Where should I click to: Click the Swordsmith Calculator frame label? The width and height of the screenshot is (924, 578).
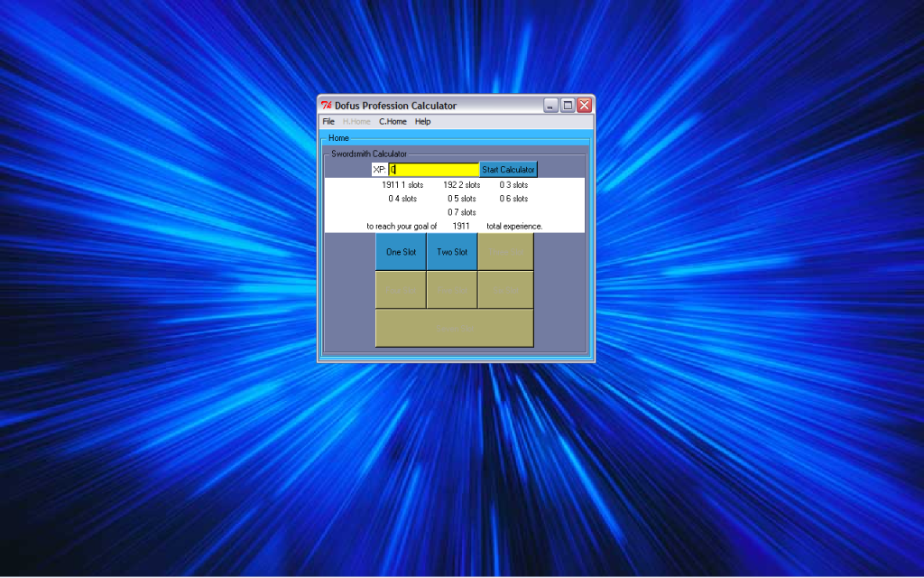click(369, 154)
